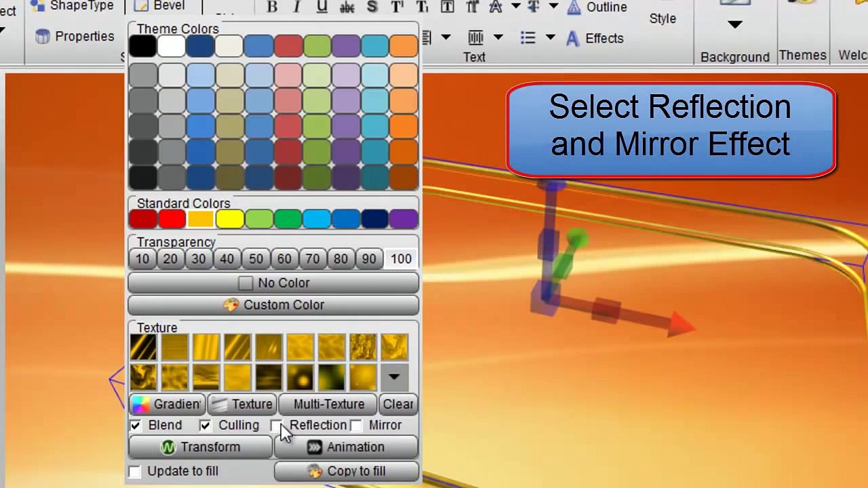Open the Themes group

802,55
